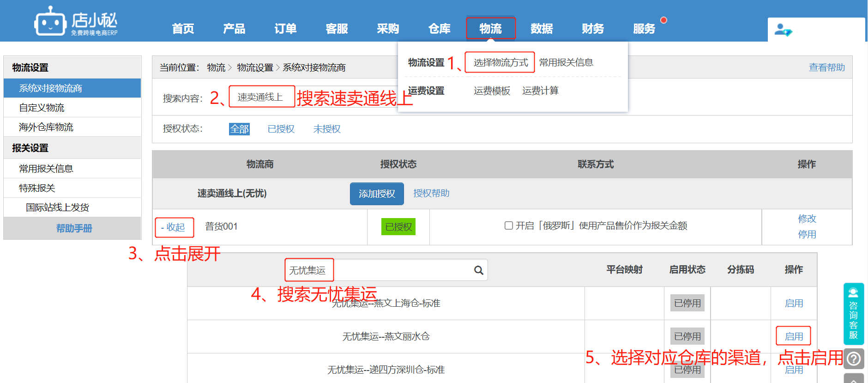Click the 物流 breadcrumb link
Image resolution: width=868 pixels, height=383 pixels.
click(x=216, y=67)
